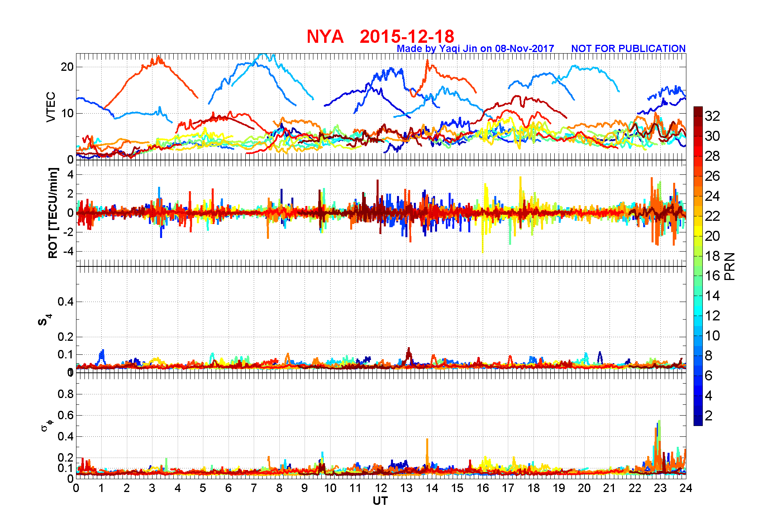The width and height of the screenshot is (762, 532).
Task: Select the S4 axis tick label 0.4
Action: pos(66,302)
